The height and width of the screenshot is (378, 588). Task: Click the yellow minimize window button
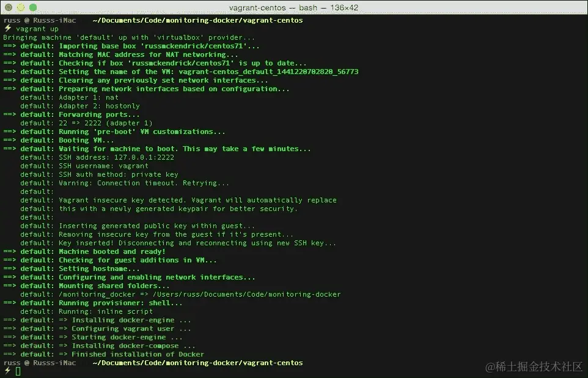(x=21, y=7)
